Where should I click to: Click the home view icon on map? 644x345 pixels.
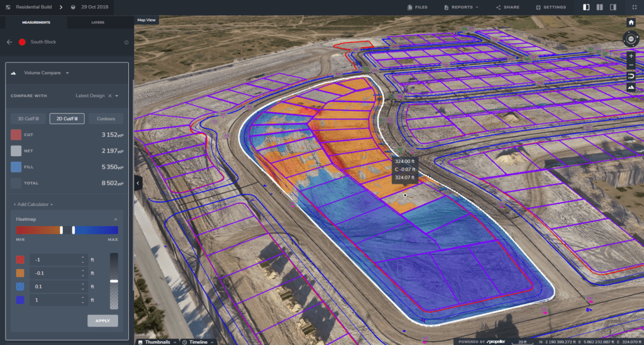631,22
